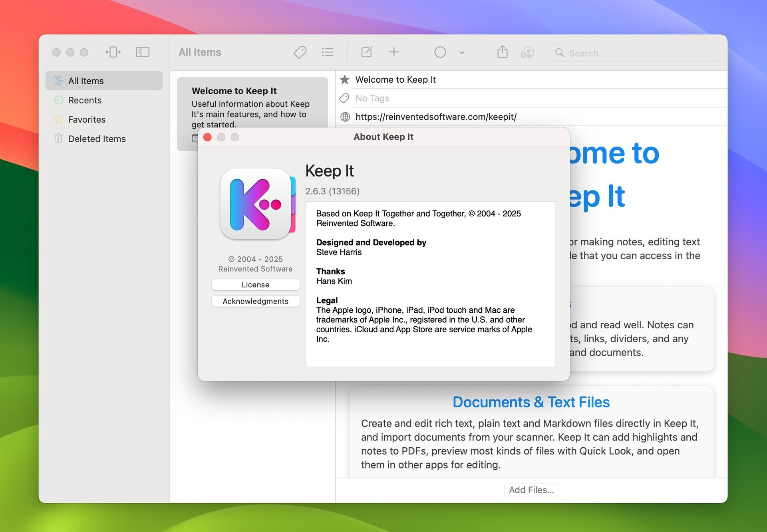Click the Hans Kim thanks text
Screen dimensions: 767x532
(334, 281)
